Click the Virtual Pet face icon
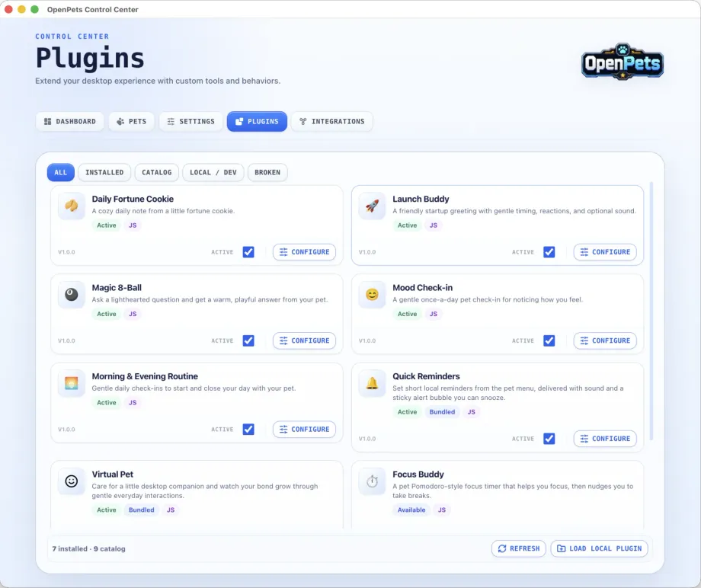Viewport: 701px width, 588px height. [72, 481]
